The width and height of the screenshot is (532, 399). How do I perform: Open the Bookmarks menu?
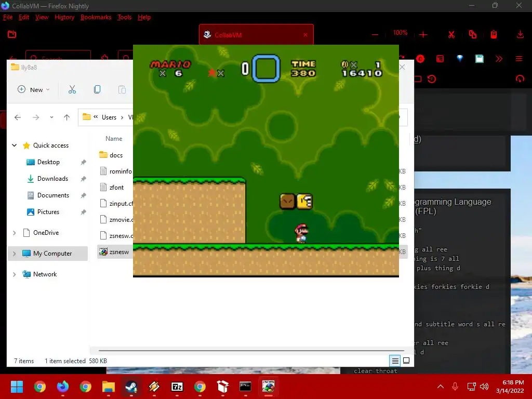tap(96, 17)
